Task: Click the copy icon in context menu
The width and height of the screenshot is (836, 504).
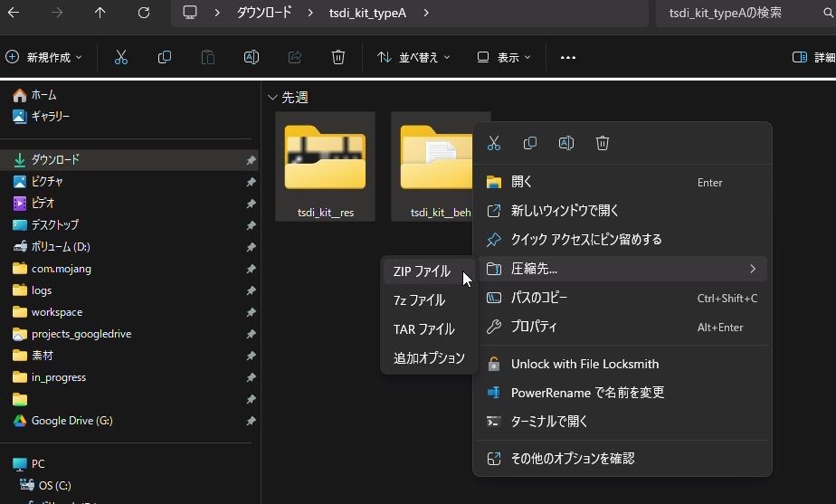Action: (x=530, y=143)
